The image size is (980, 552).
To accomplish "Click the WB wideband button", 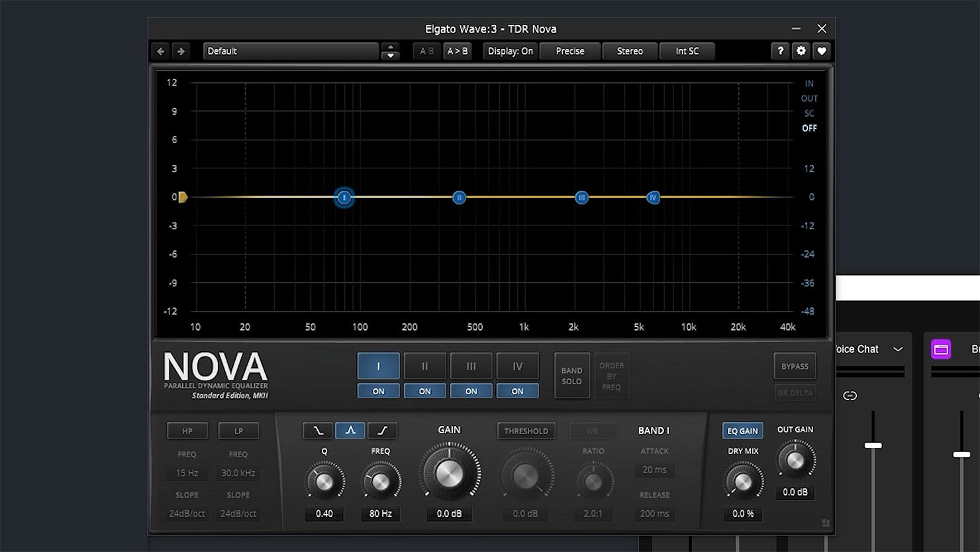I will pyautogui.click(x=592, y=431).
